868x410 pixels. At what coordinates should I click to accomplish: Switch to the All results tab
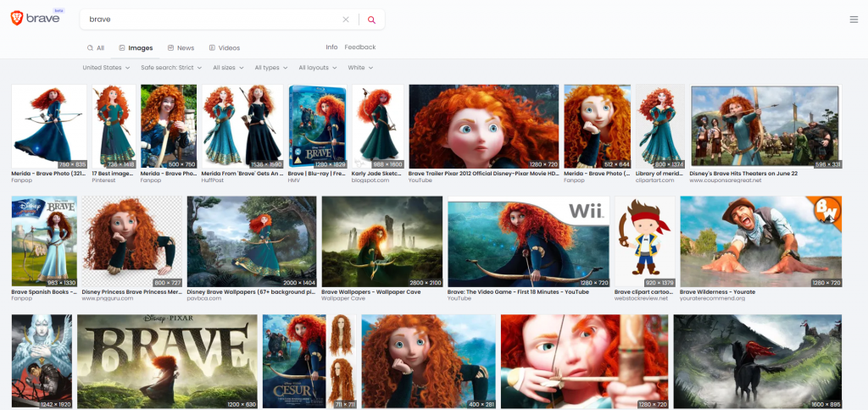click(95, 48)
